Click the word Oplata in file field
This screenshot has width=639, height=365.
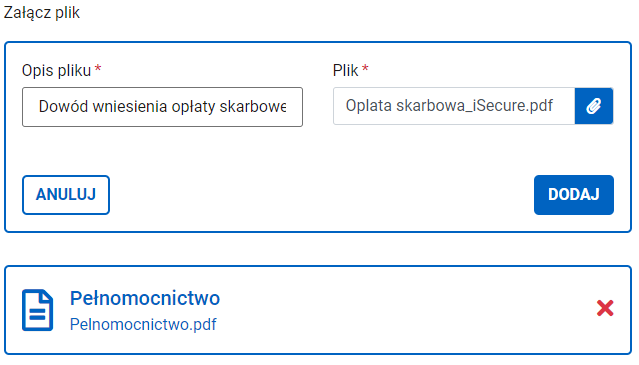[x=369, y=106]
